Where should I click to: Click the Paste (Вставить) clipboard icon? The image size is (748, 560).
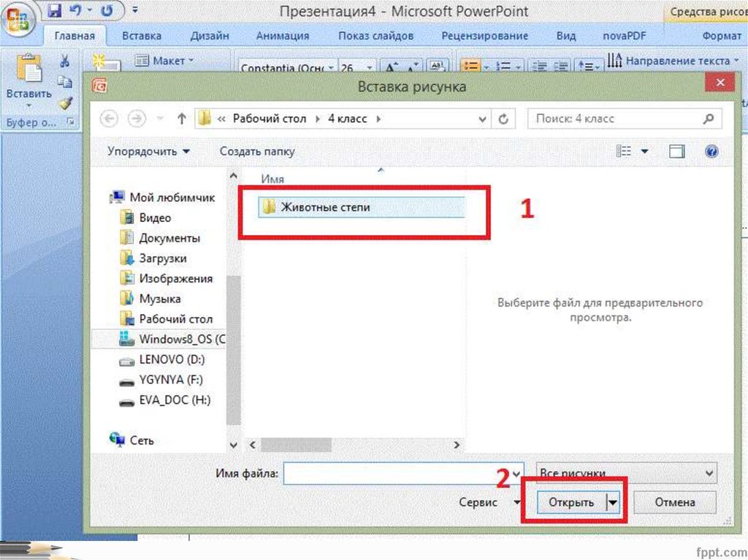(28, 68)
